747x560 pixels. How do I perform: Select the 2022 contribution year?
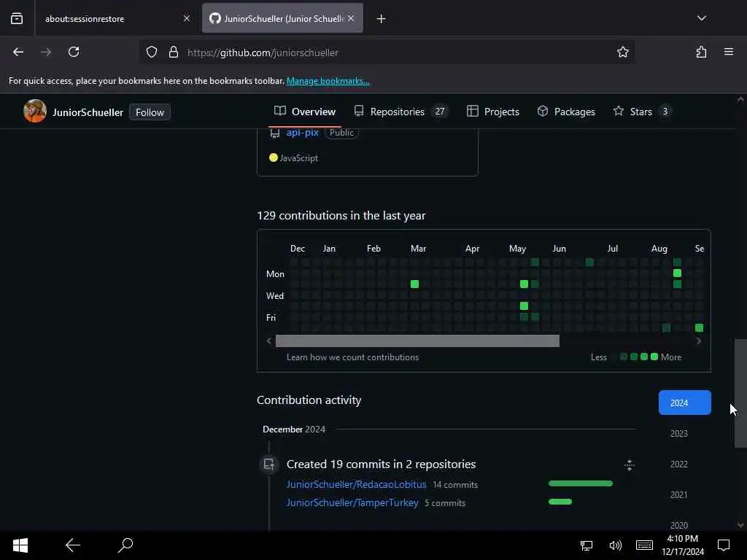[x=679, y=464]
